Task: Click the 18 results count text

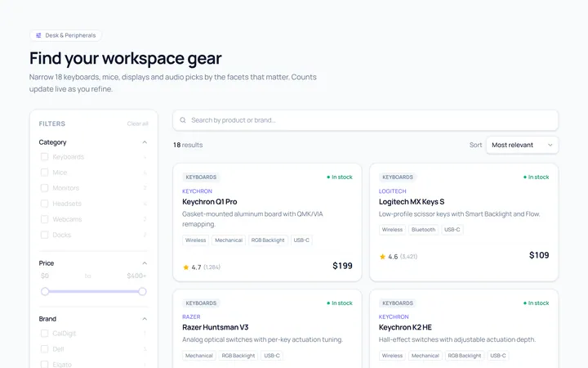Action: coord(188,145)
